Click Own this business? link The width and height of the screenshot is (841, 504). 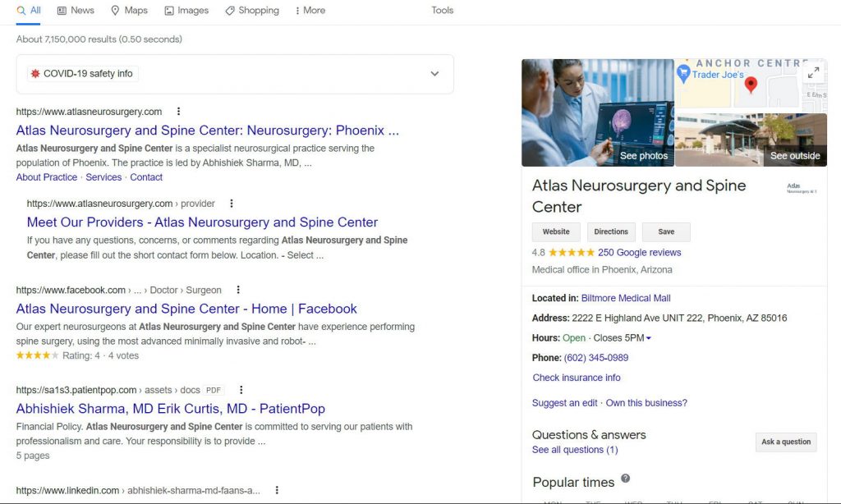(646, 403)
